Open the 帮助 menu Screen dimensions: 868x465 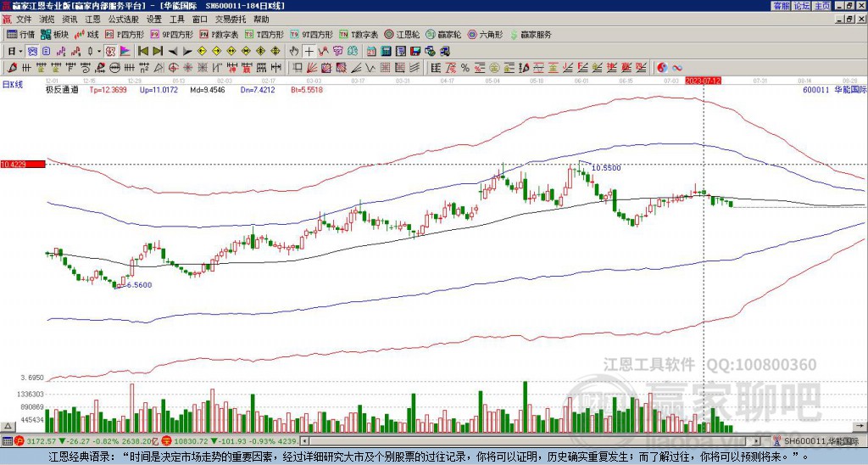(x=261, y=20)
